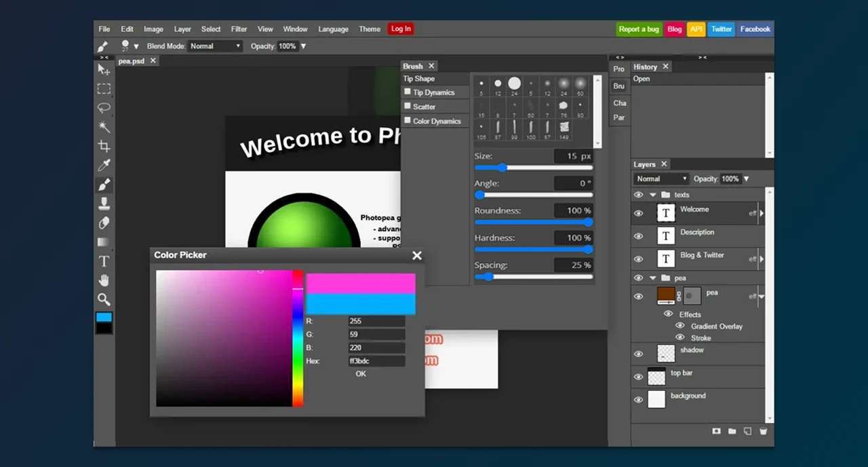Open the Layers Opacity dropdown arrow
Image resolution: width=868 pixels, height=467 pixels.
[x=746, y=179]
